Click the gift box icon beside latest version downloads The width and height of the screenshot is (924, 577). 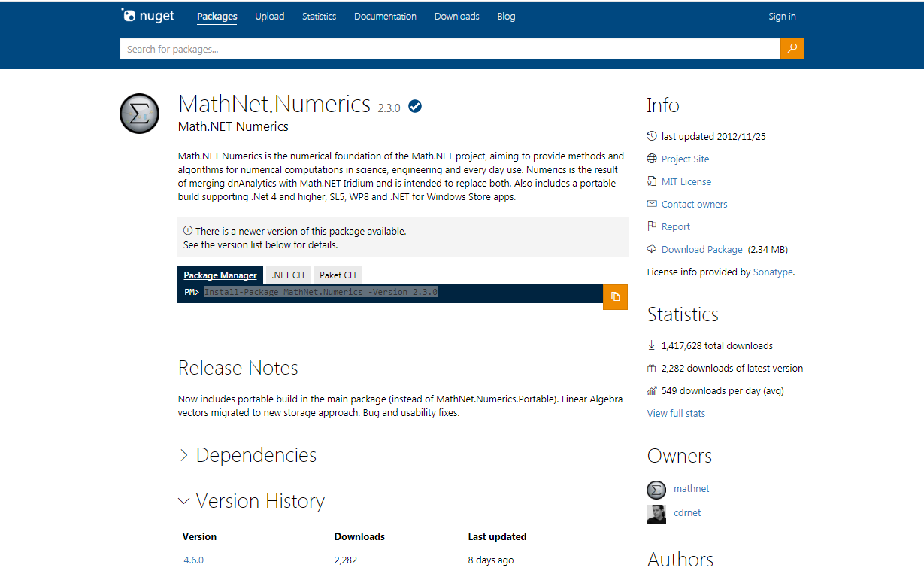[652, 368]
